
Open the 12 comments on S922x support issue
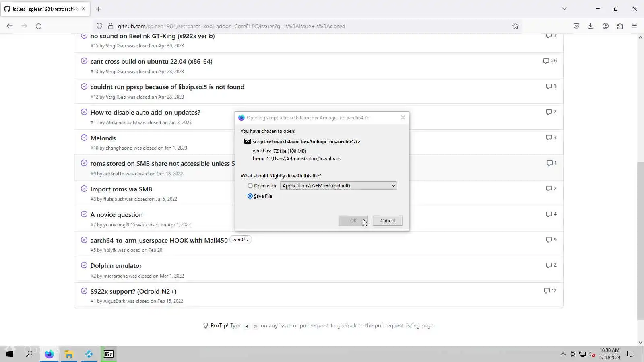(550, 291)
